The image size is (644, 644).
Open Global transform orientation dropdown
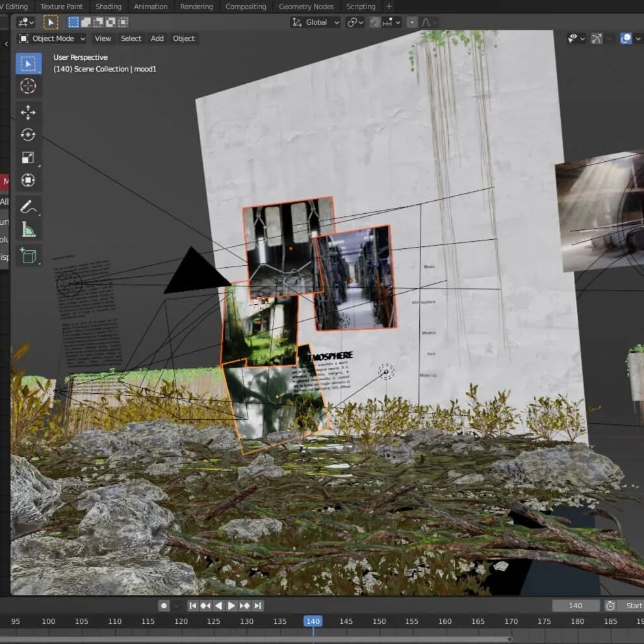[x=316, y=22]
